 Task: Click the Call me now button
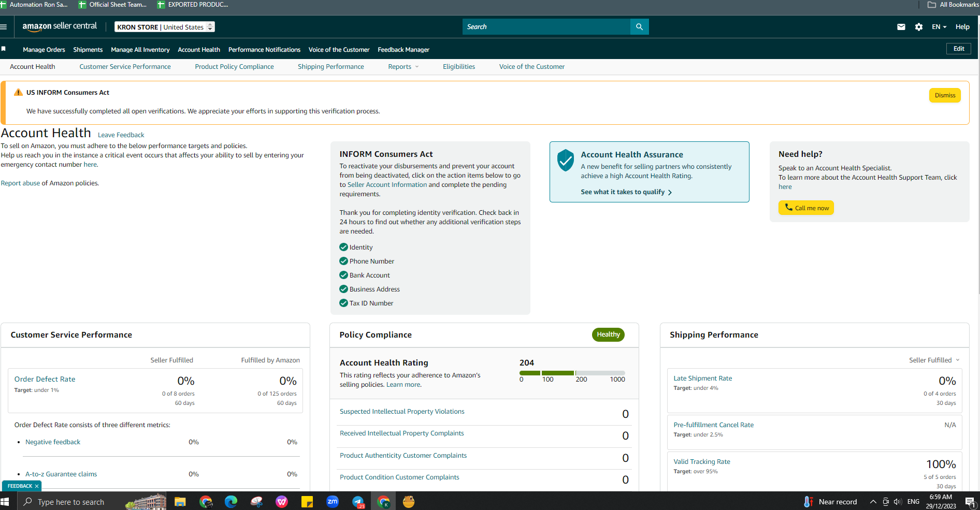pyautogui.click(x=806, y=208)
